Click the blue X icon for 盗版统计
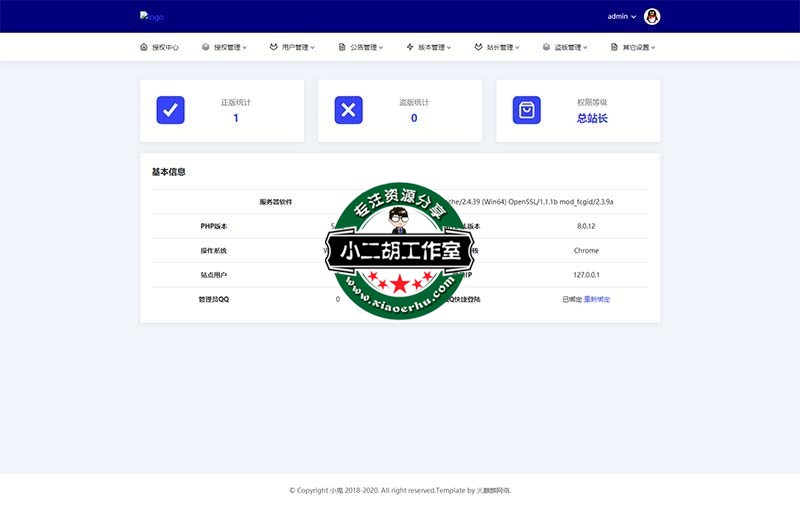The width and height of the screenshot is (800, 505). (x=349, y=110)
